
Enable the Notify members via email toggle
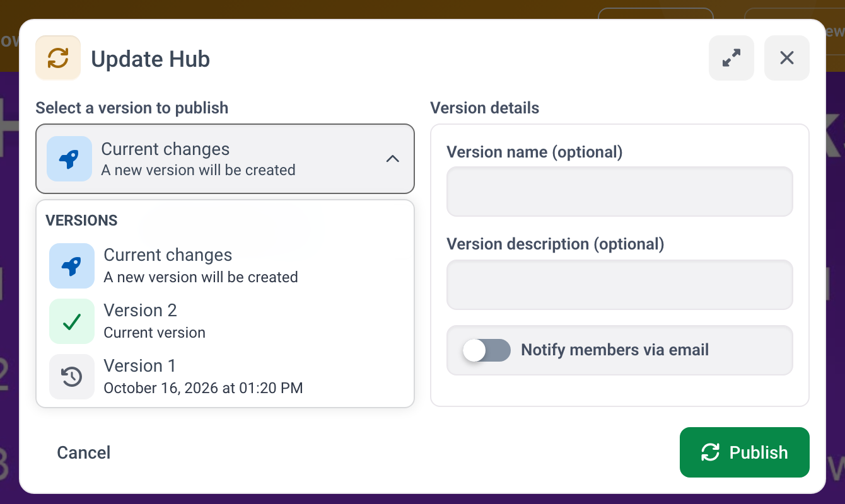click(486, 350)
